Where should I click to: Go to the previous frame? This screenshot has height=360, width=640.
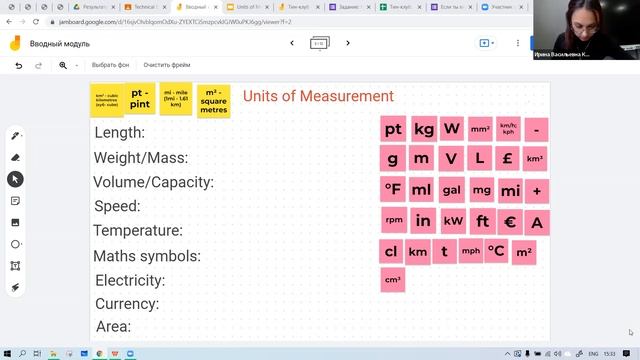pyautogui.click(x=292, y=43)
